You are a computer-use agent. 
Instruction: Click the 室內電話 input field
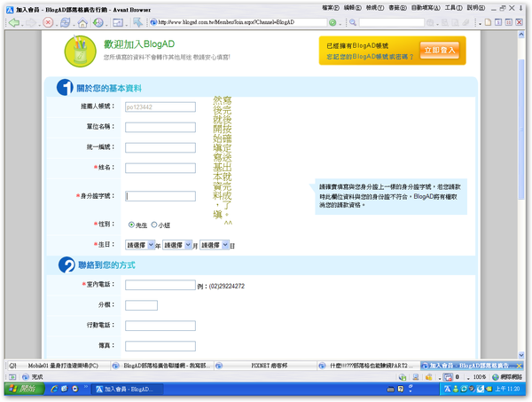160,285
